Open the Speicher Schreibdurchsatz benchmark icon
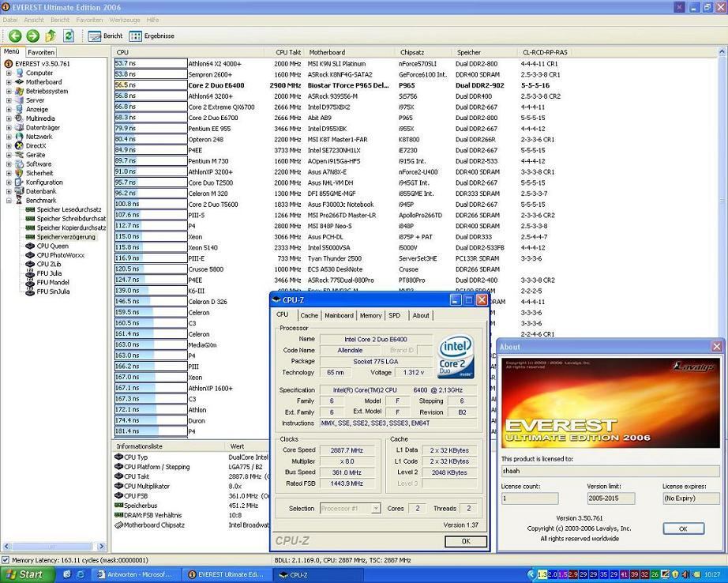The image size is (728, 583). pos(30,219)
